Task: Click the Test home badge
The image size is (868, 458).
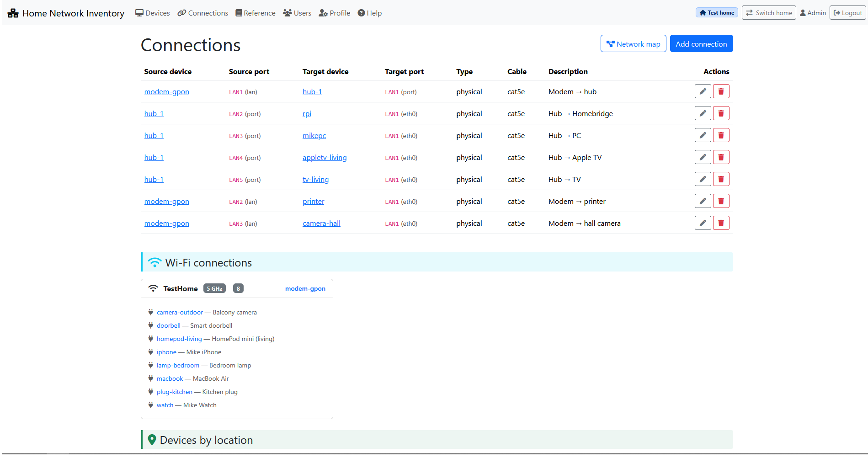Action: (717, 13)
